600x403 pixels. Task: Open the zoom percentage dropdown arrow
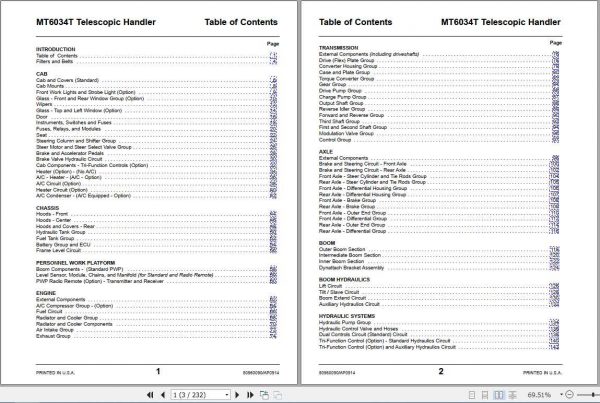pyautogui.click(x=561, y=395)
